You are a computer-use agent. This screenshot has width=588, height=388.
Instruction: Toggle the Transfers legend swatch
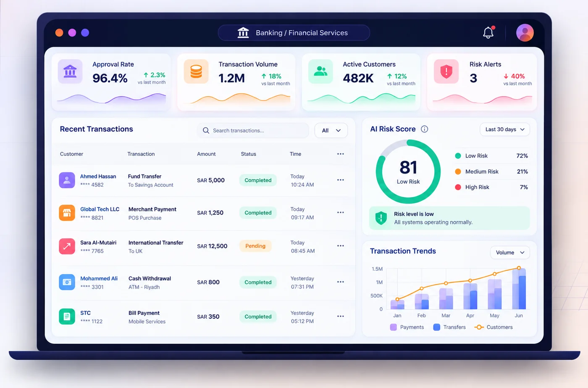(436, 327)
